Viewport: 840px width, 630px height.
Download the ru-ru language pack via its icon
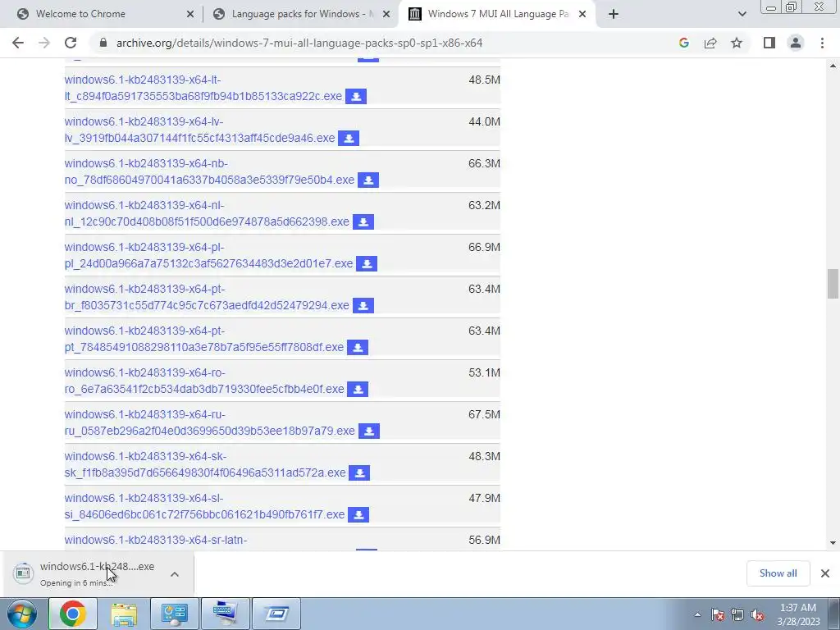pos(369,431)
